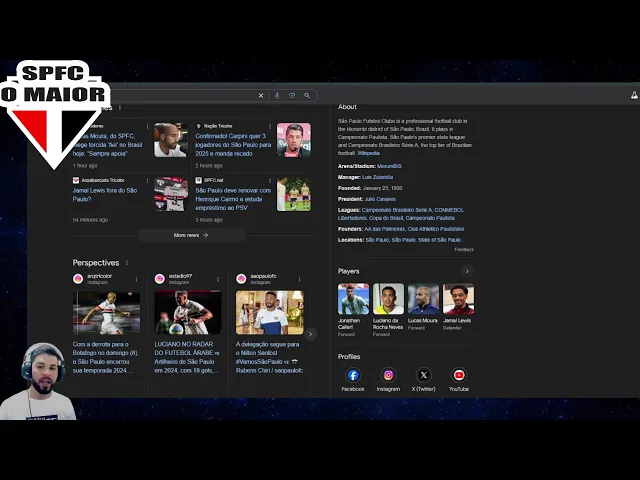Open options menu for Nação Tricolor article
640x480 pixels.
tap(270, 126)
